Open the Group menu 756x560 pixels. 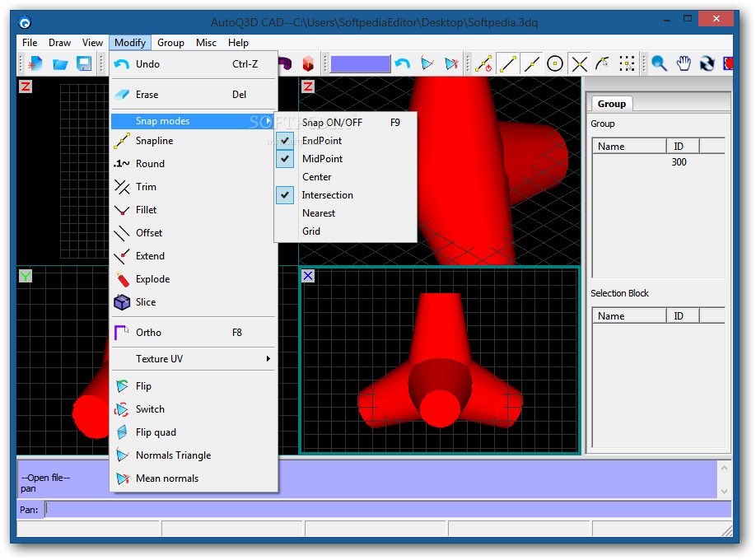click(x=170, y=43)
